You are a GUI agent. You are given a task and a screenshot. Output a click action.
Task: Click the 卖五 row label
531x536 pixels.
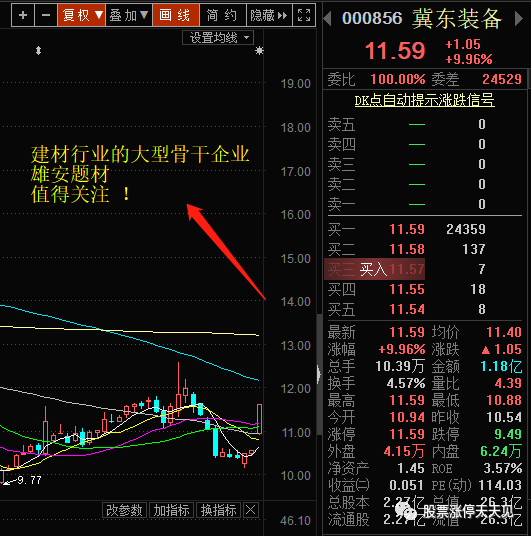pyautogui.click(x=341, y=125)
